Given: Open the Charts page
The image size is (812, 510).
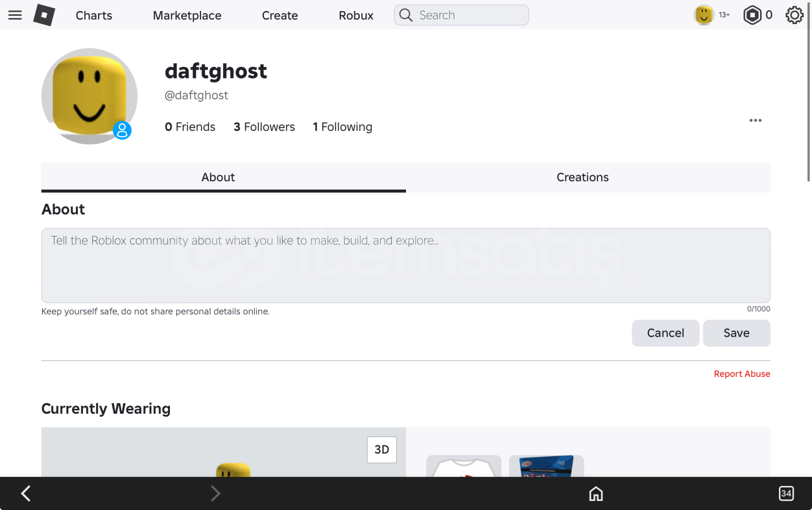Looking at the screenshot, I should pyautogui.click(x=94, y=16).
